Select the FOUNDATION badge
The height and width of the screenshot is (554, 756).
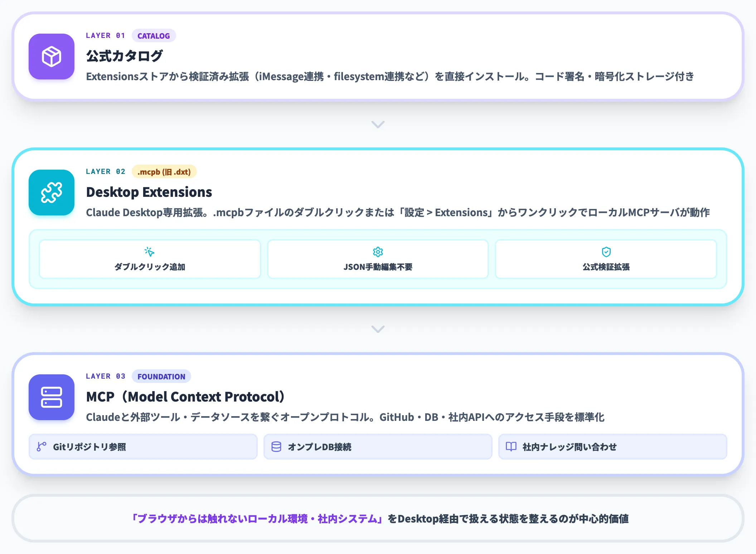[161, 376]
